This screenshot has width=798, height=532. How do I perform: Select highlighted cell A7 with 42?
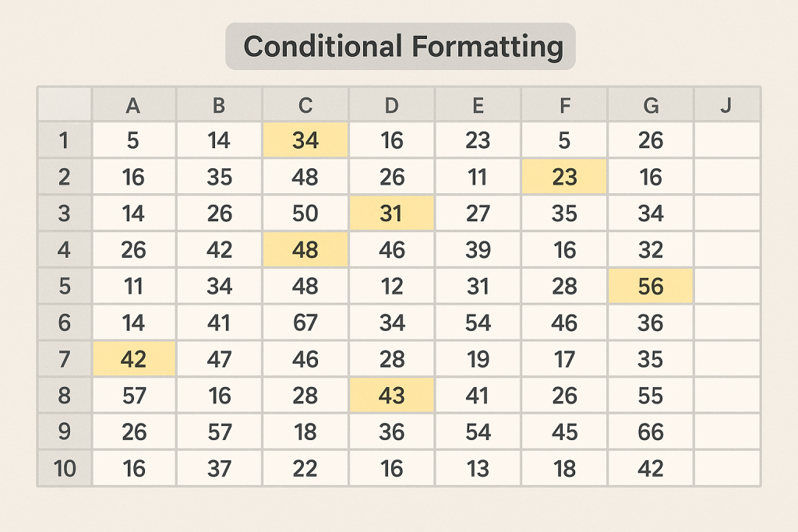133,359
